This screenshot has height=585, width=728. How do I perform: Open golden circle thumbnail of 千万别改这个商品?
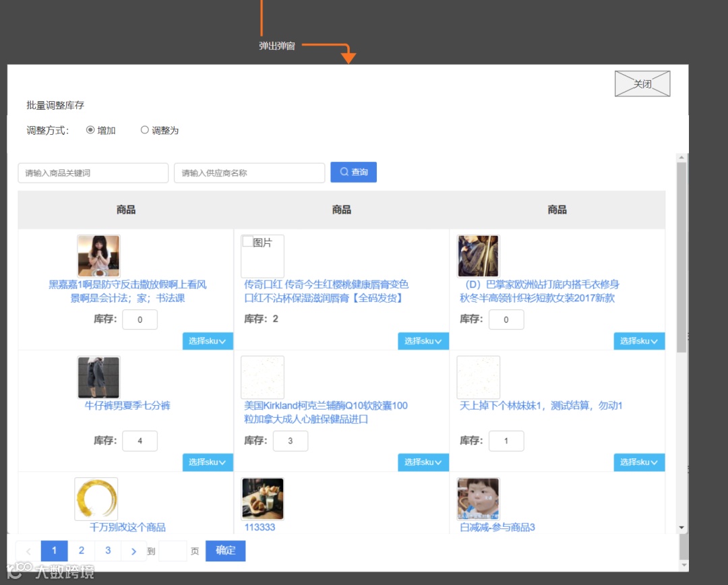tap(96, 499)
